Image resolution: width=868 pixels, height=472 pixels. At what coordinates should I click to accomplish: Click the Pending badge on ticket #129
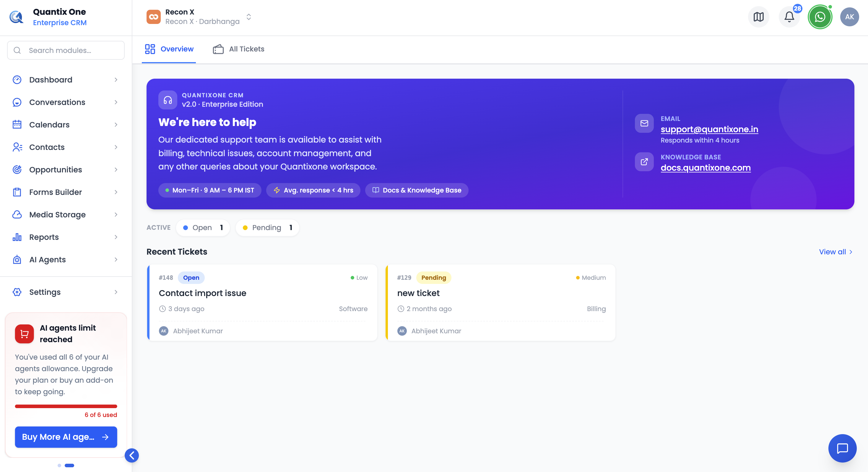click(x=433, y=278)
